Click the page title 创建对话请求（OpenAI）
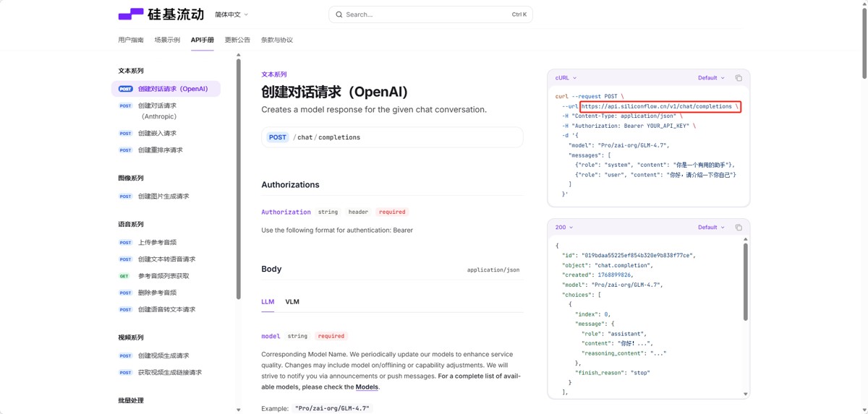Viewport: 868px width, 414px height. tap(335, 92)
